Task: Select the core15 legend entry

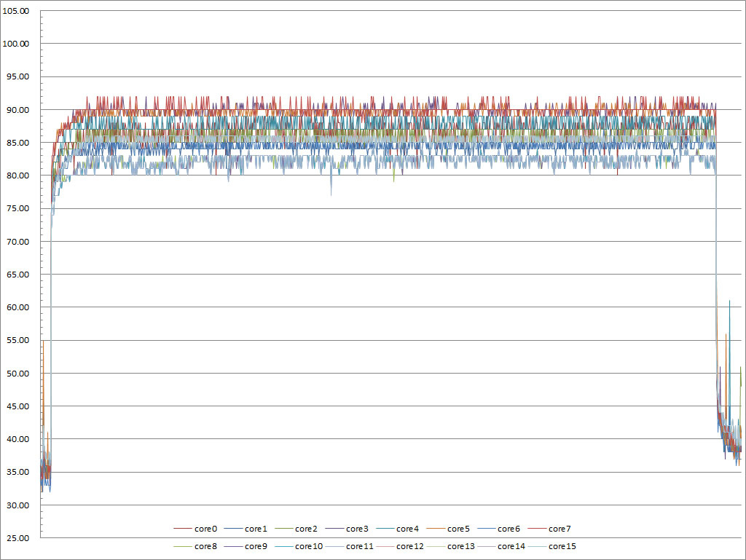Action: pos(552,546)
